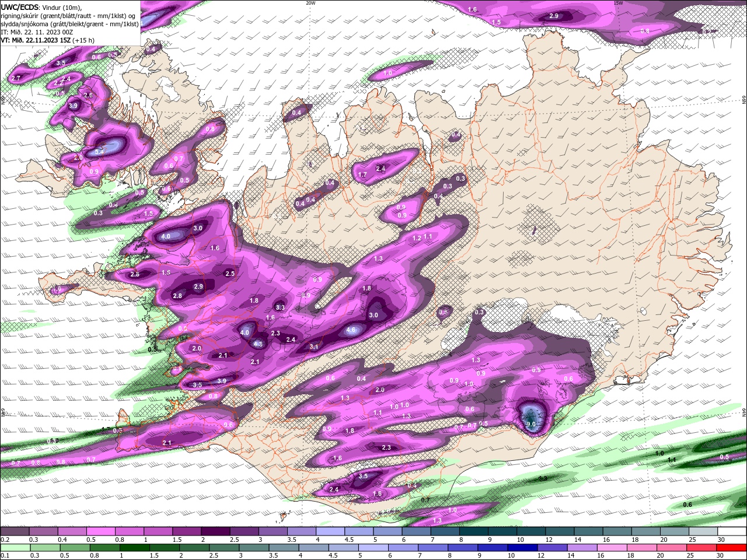Click the UWC/ECDS title text
Image resolution: width=747 pixels, height=560 pixels.
[x=20, y=7]
